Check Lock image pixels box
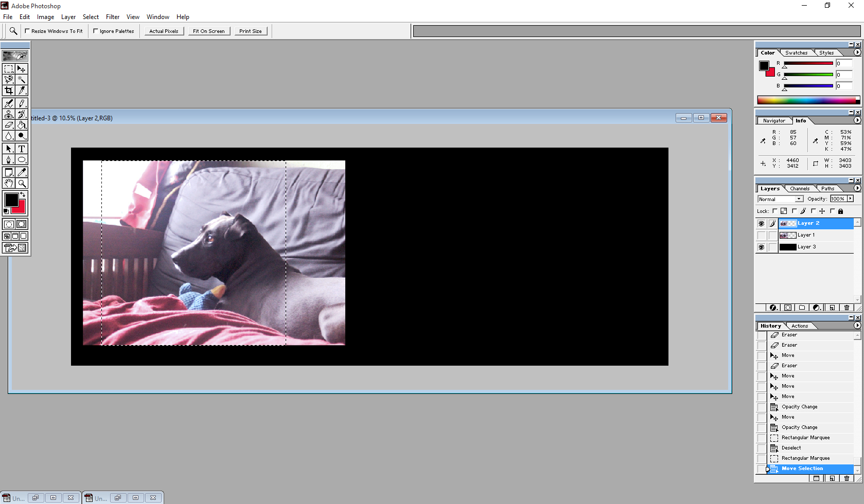This screenshot has height=504, width=864. pyautogui.click(x=795, y=211)
